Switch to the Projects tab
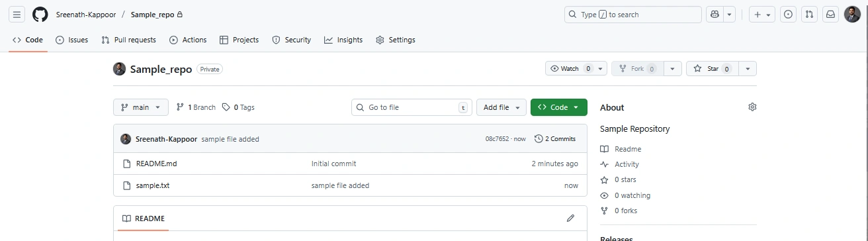Screen dimensions: 868x241 tap(239, 40)
